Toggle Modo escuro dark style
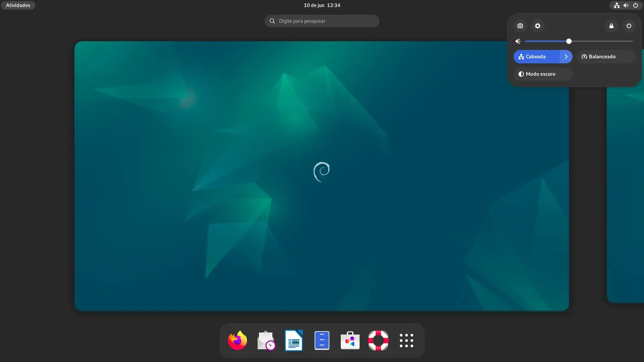This screenshot has width=644, height=362. point(543,74)
